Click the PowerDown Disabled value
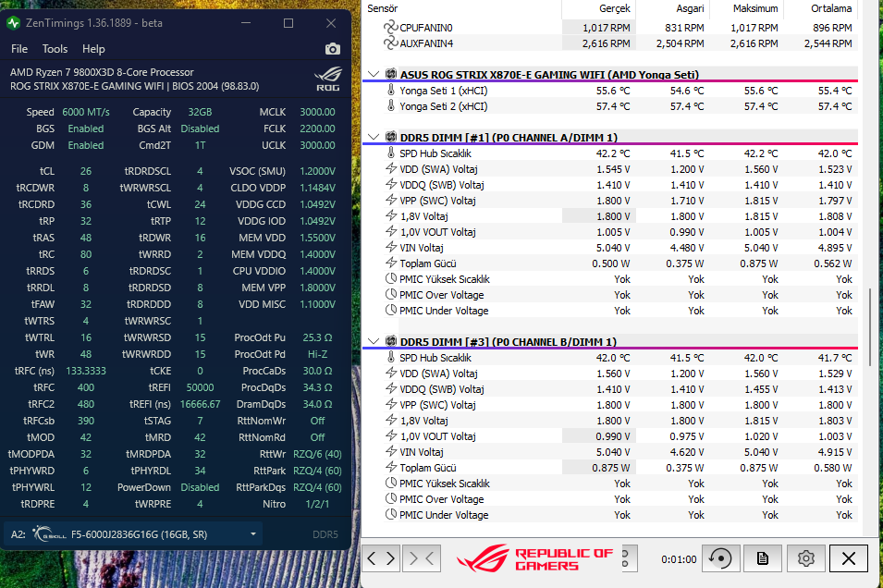 200,487
